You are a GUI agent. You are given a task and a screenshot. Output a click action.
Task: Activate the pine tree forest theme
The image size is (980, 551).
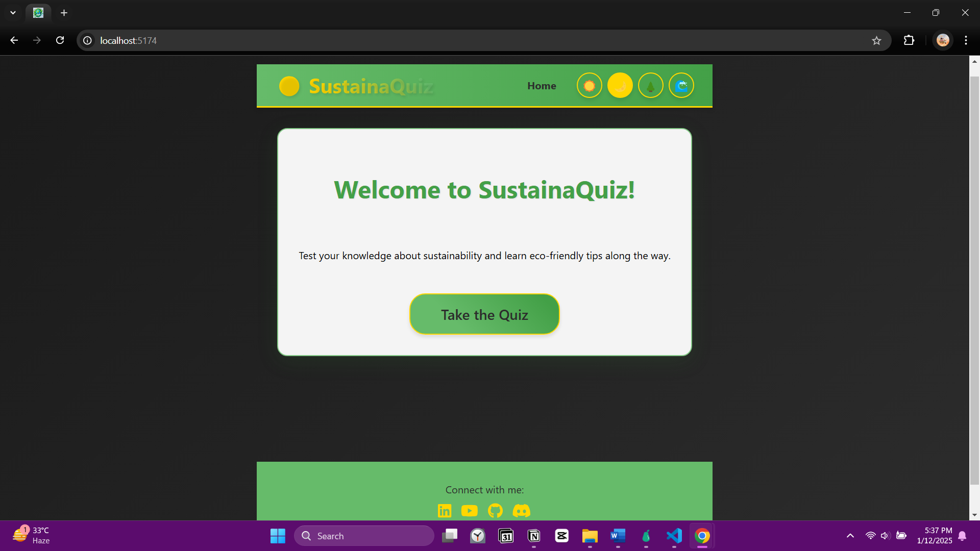[x=650, y=86]
